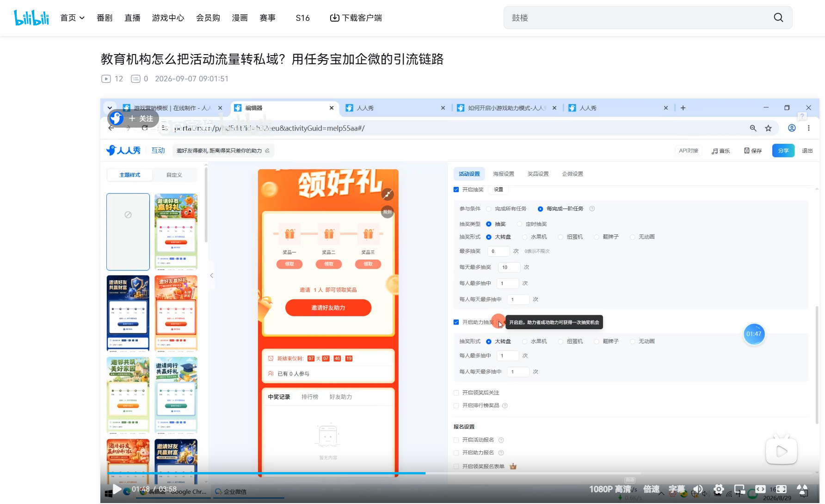825x504 pixels.
Task: Enable the 开启领奖后关注 checkbox
Action: click(x=456, y=393)
